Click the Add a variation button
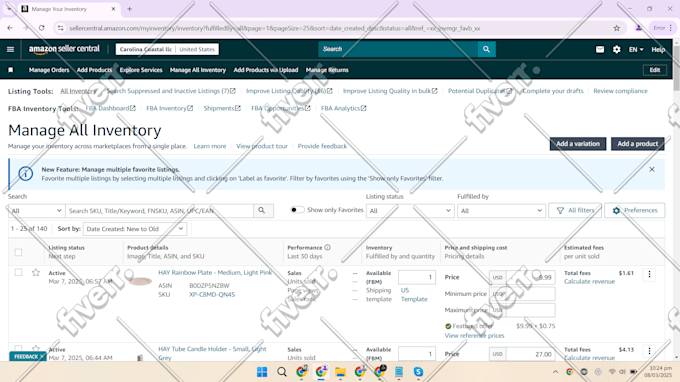Viewport: 680px width, 382px height. point(578,144)
